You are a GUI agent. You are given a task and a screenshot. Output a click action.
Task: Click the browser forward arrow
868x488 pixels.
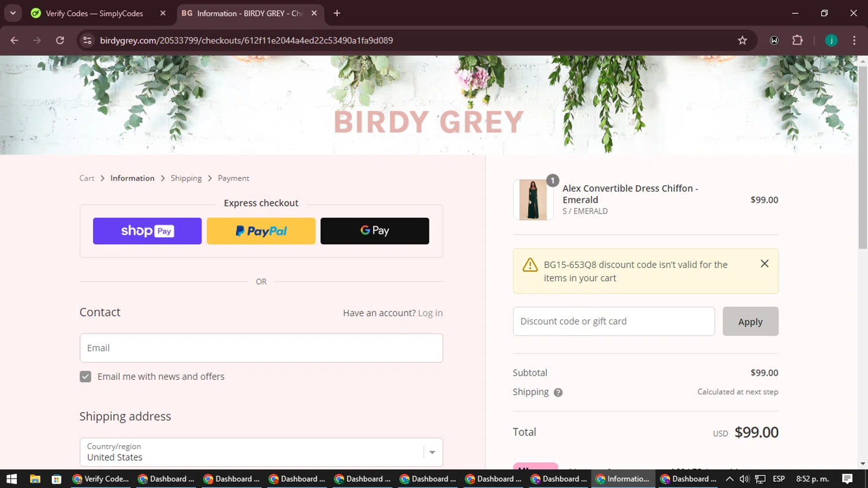37,41
